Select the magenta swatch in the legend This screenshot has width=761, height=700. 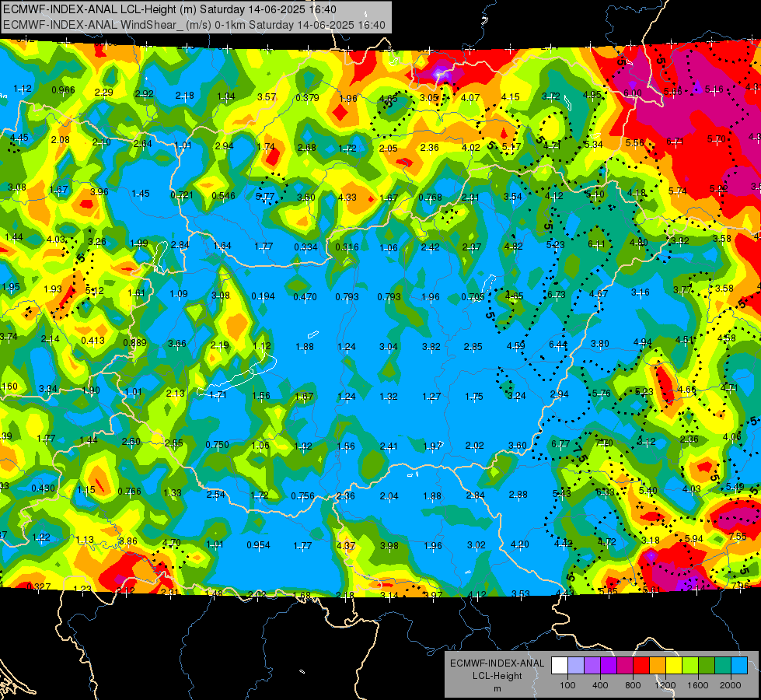pyautogui.click(x=625, y=666)
